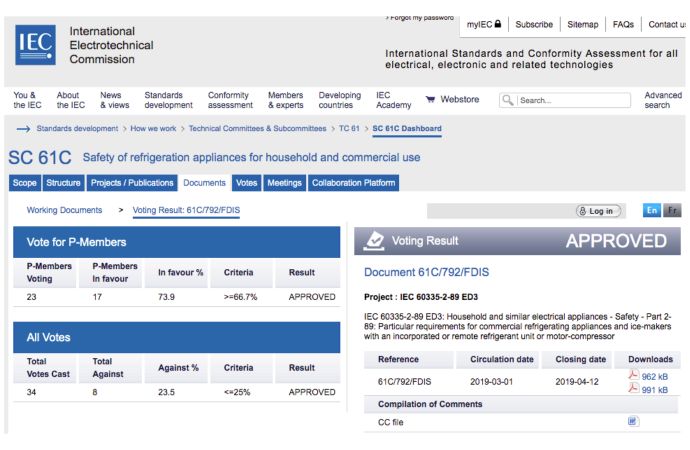Open the Scope tab

[25, 183]
